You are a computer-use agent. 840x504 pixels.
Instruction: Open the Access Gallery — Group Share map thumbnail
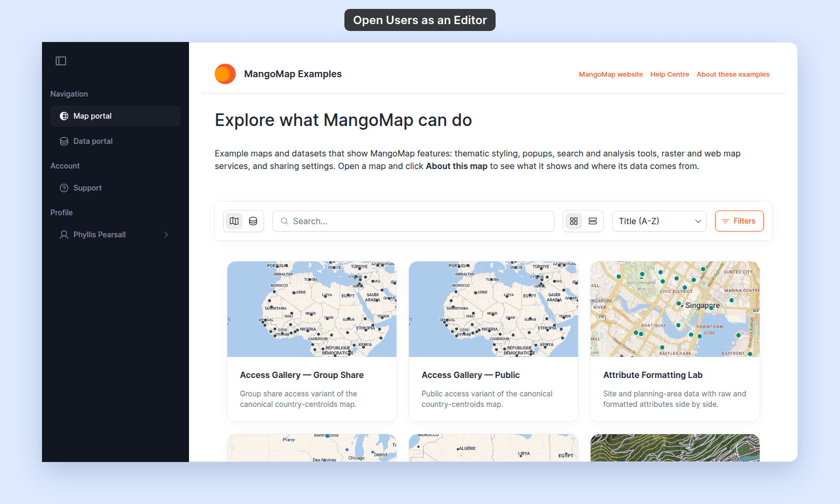pos(312,309)
